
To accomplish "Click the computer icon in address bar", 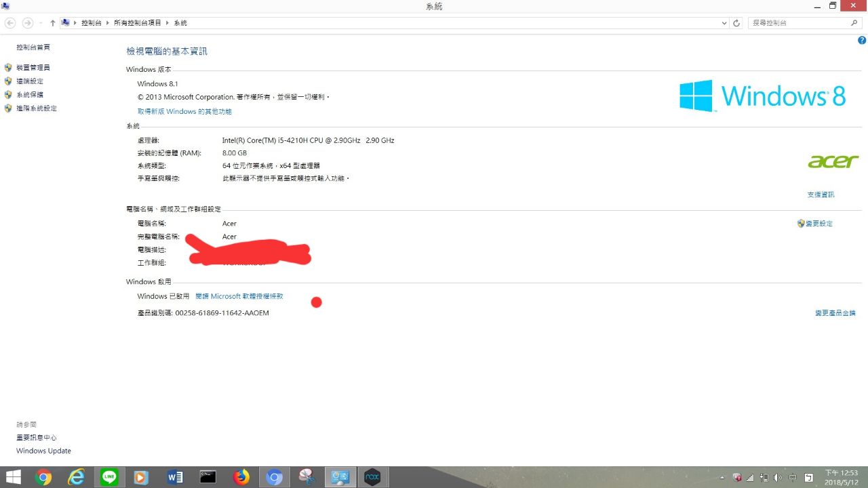I will coord(65,22).
